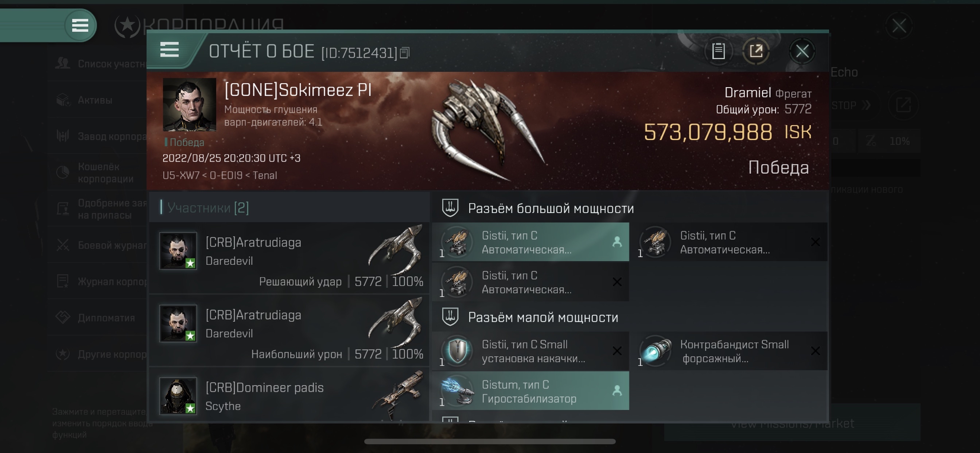This screenshot has width=980, height=453.
Task: Open the clipboard copy report icon
Action: click(718, 51)
